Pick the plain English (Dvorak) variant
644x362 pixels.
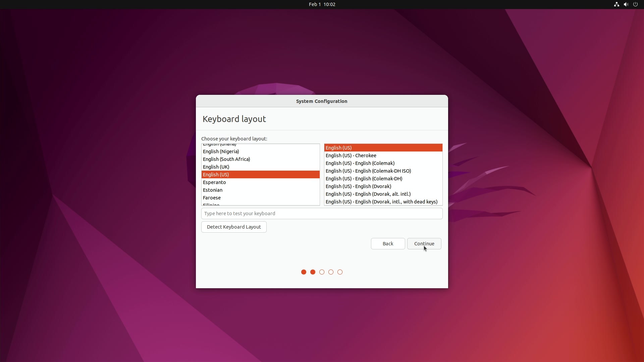pos(383,186)
